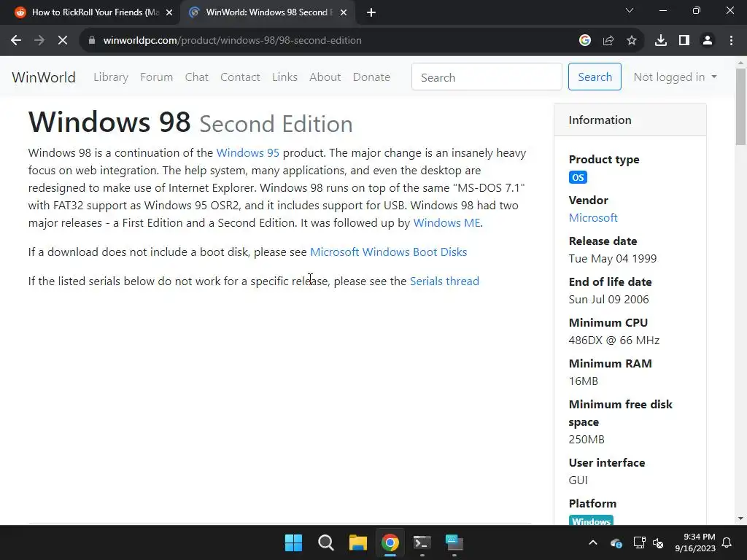Image resolution: width=747 pixels, height=560 pixels.
Task: Open the taskbar Search icon
Action: (x=326, y=542)
